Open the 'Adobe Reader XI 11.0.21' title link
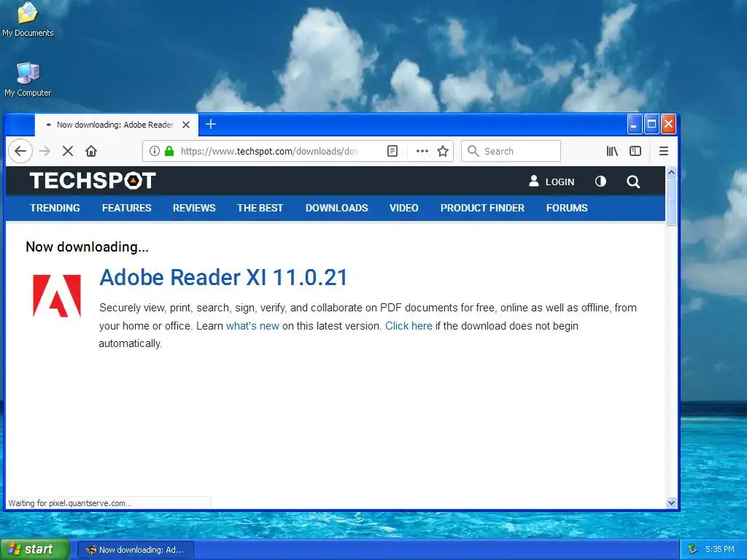Screen dimensions: 747x560 pos(223,277)
